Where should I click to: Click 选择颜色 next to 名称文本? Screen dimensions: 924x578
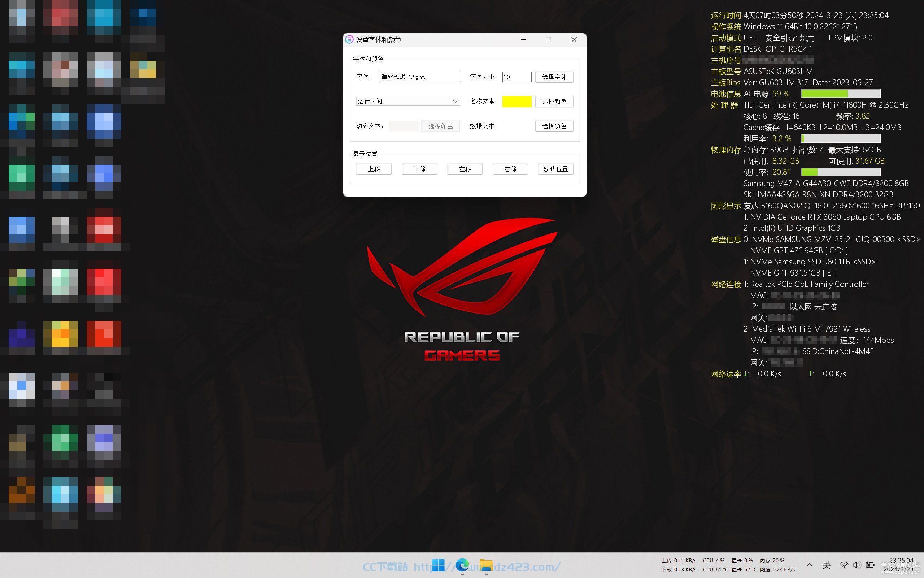[554, 101]
